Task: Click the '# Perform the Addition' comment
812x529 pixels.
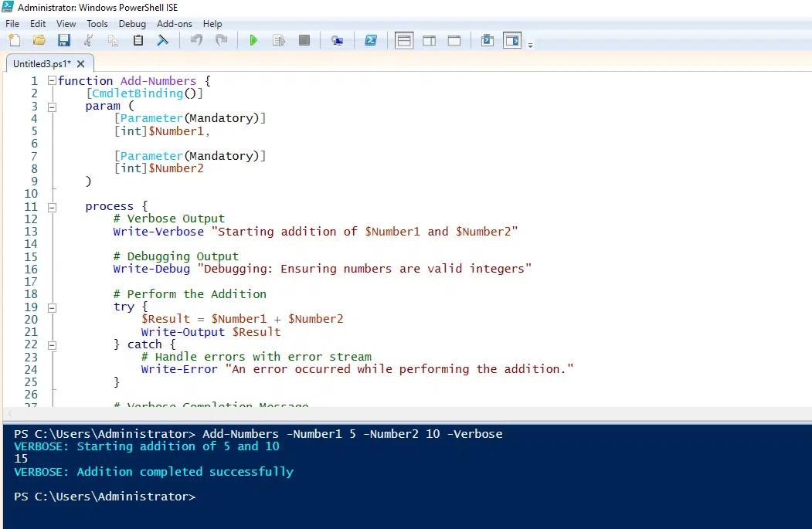Action: tap(189, 294)
